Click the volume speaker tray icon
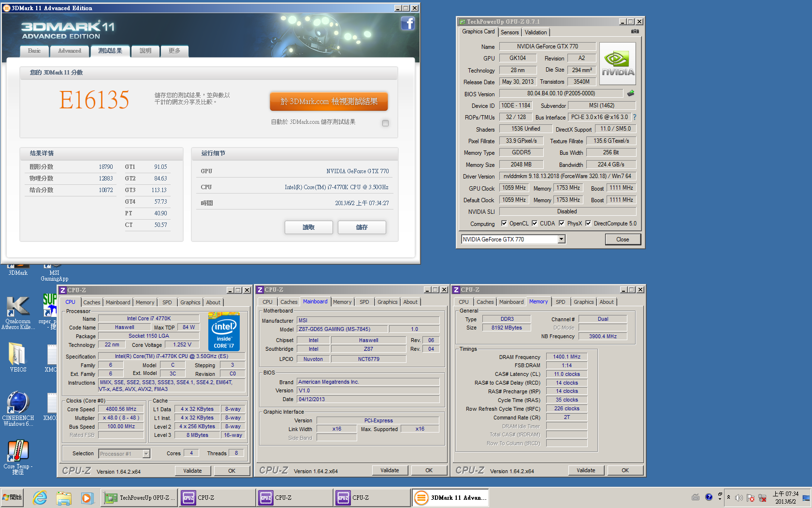The width and height of the screenshot is (812, 508). 739,497
